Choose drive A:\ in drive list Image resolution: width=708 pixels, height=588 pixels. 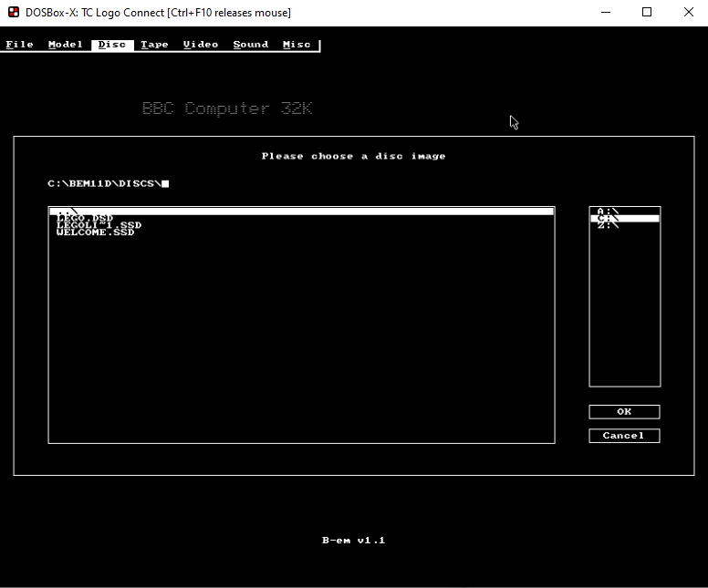pyautogui.click(x=625, y=211)
